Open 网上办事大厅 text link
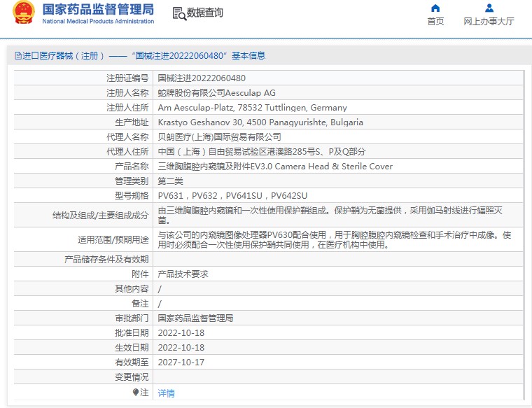The image size is (532, 408). (489, 22)
